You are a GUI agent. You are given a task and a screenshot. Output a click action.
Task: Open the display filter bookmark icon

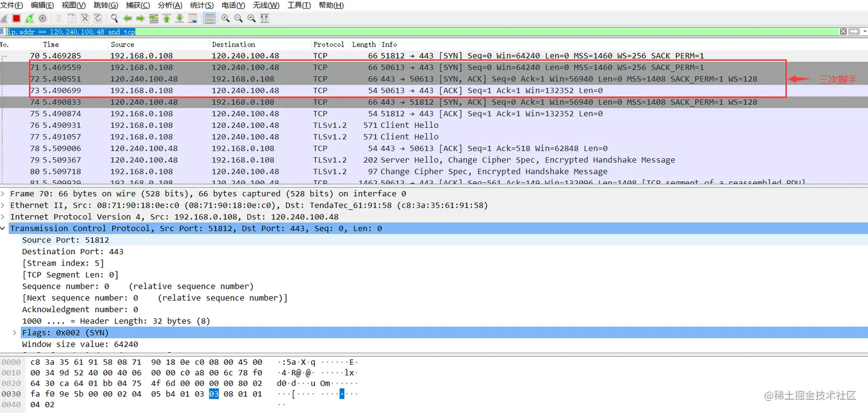click(x=2, y=32)
